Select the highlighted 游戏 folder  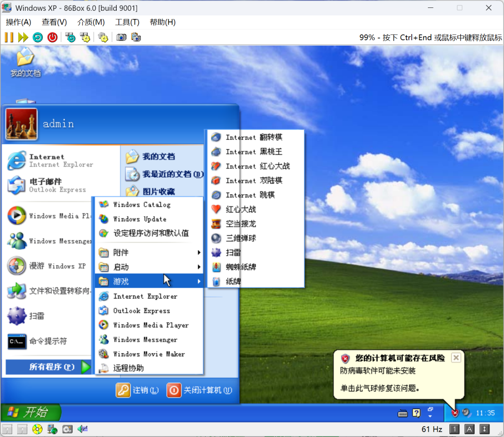pos(149,282)
